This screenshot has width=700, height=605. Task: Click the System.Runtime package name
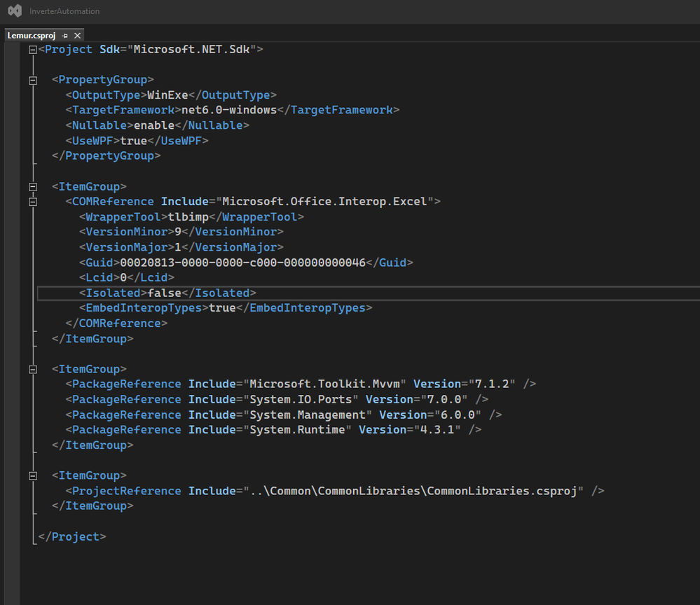click(x=297, y=430)
